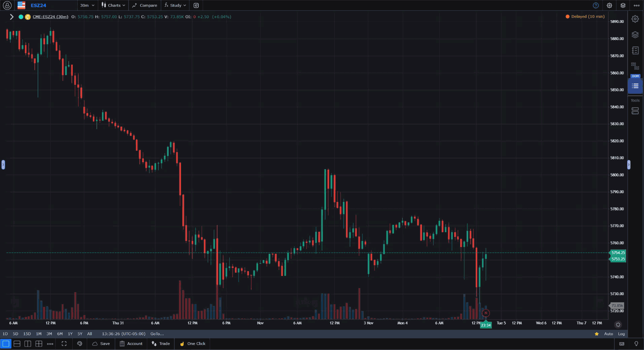
Task: Select the four-pane grid layout icon
Action: pyautogui.click(x=39, y=344)
